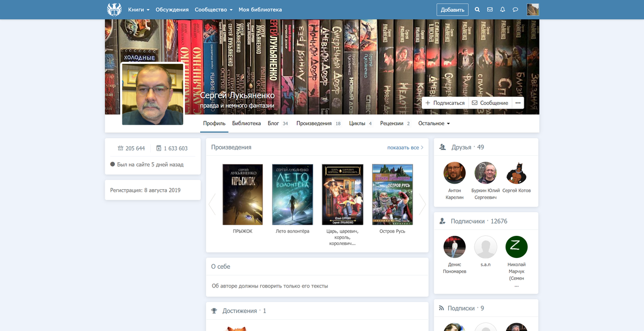
Task: Click the Антон Карелин name link
Action: [455, 194]
